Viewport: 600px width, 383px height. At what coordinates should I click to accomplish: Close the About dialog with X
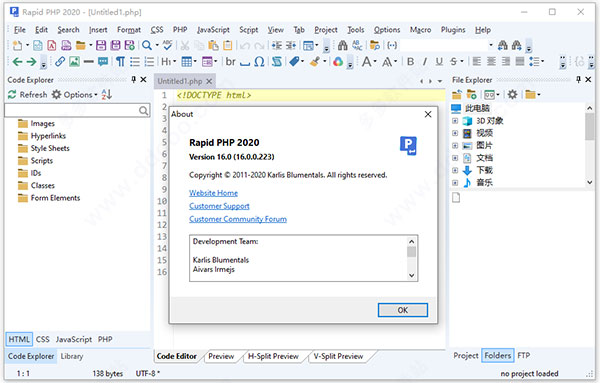428,114
